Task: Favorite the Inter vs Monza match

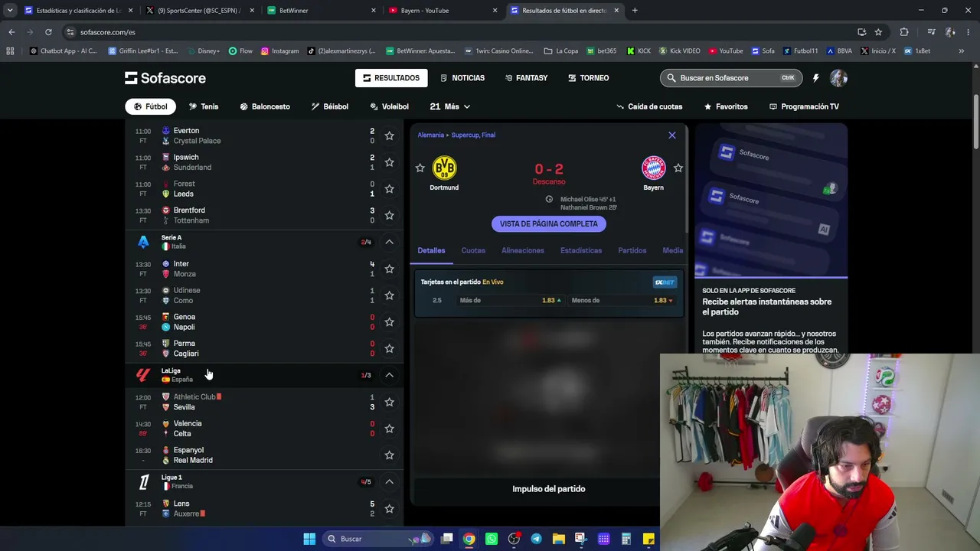Action: (x=389, y=269)
